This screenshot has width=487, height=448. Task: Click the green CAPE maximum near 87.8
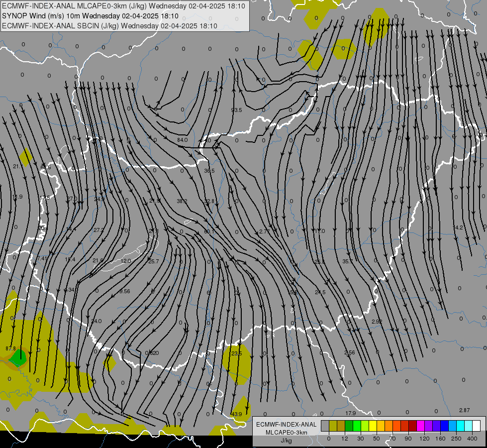pyautogui.click(x=18, y=358)
